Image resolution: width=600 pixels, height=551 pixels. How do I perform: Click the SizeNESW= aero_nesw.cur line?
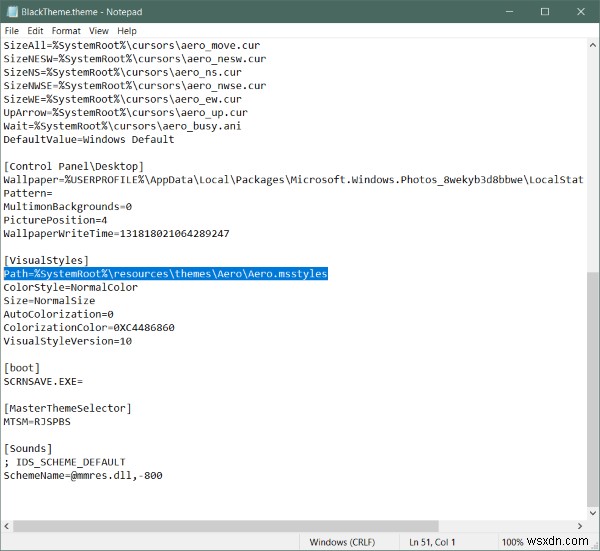coord(135,59)
